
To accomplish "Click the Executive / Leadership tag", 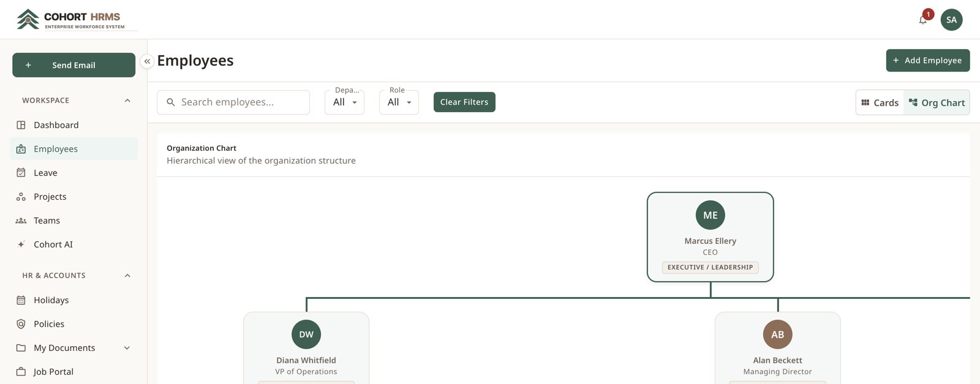I will [710, 267].
